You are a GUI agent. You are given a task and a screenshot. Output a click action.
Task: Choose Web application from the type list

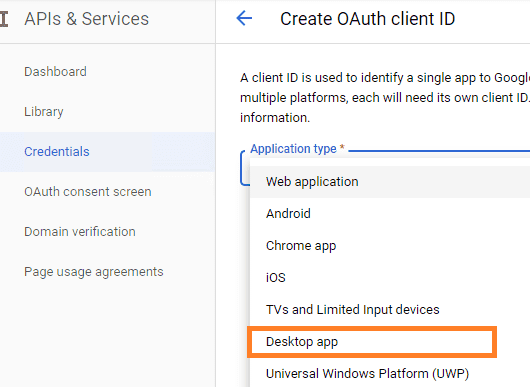(390, 182)
